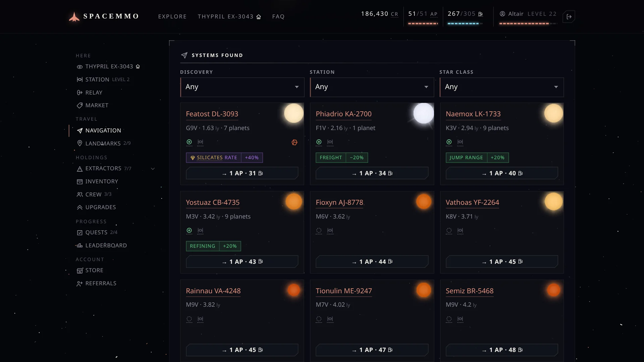Open Landmarks 2/9 in the sidebar

(104, 143)
